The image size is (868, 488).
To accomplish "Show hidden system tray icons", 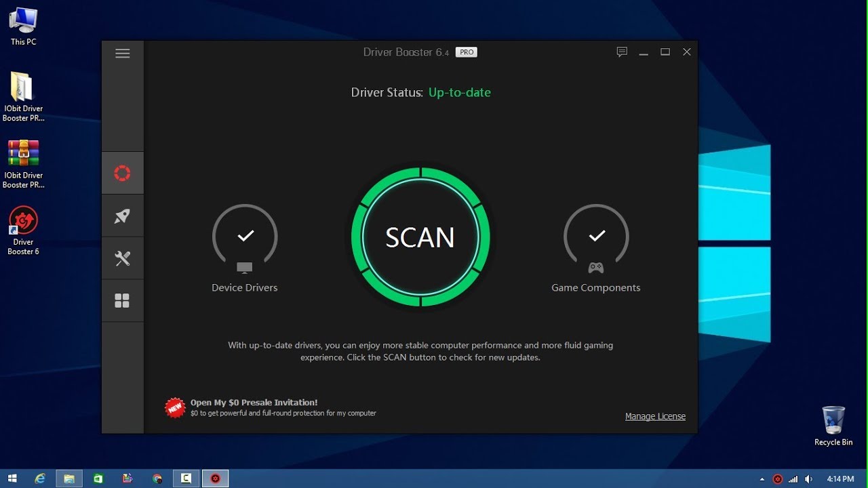I will click(762, 479).
